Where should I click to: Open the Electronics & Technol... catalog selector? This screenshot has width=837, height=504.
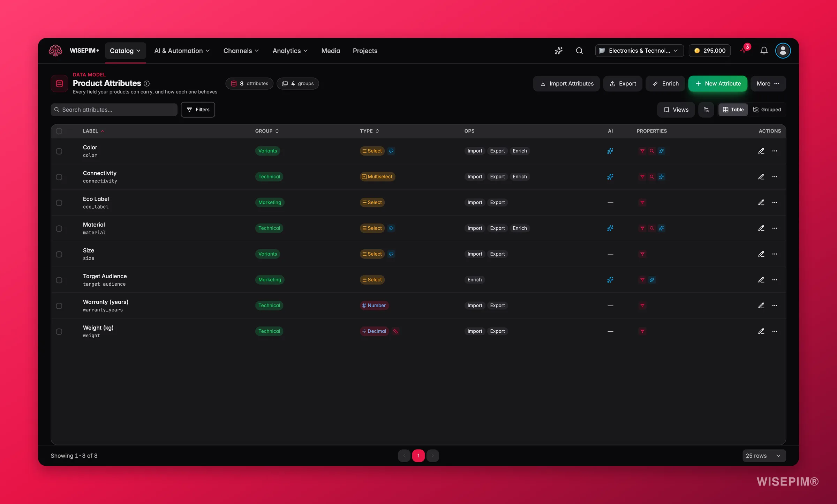coord(639,51)
